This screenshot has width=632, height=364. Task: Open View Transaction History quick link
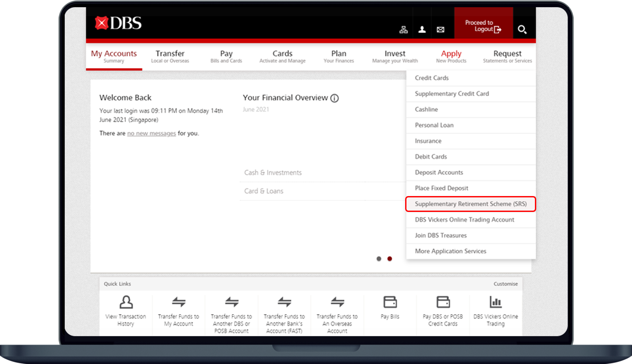[x=126, y=311]
